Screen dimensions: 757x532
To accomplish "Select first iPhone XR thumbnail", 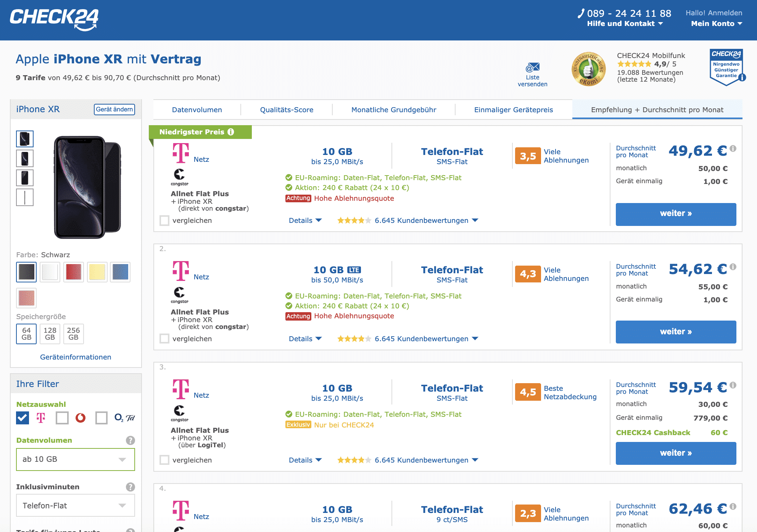I will [25, 139].
